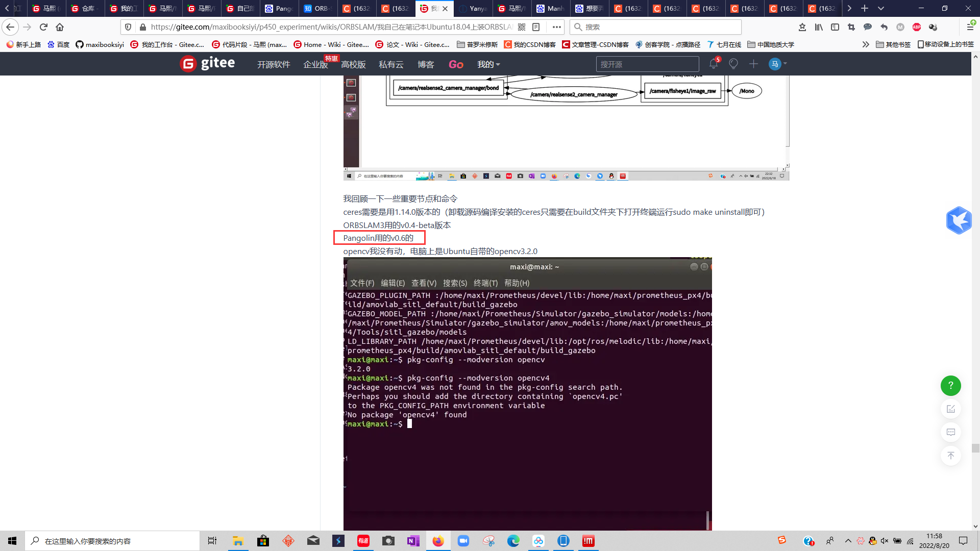Open the floating comment bubble icon

click(x=950, y=432)
